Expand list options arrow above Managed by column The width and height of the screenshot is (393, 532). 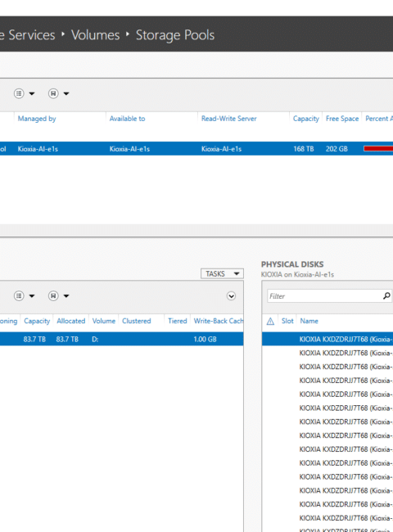pyautogui.click(x=32, y=93)
